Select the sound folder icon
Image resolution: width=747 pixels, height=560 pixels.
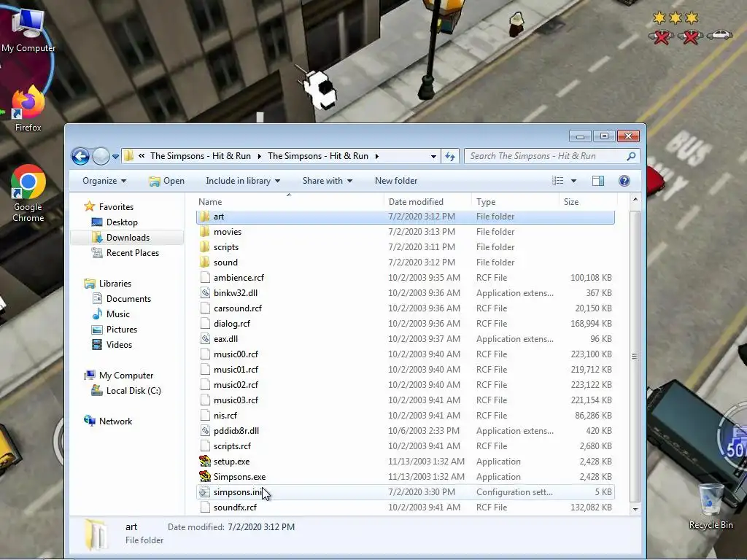click(205, 262)
